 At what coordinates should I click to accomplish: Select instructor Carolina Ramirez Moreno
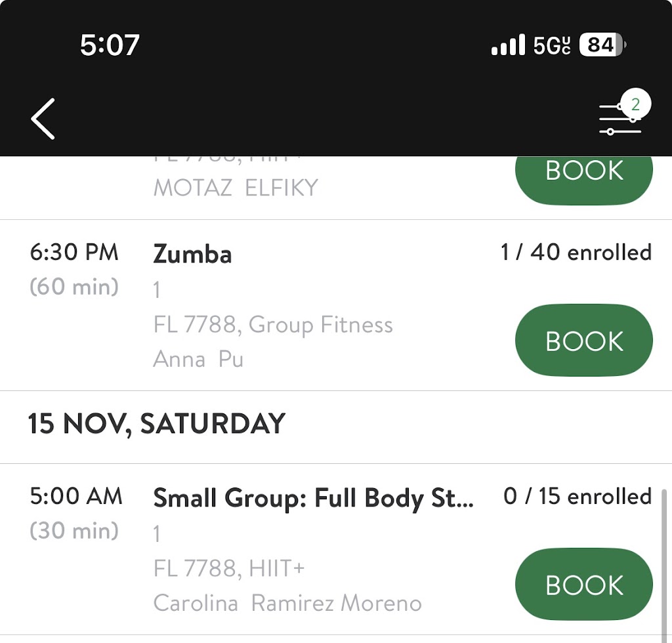click(287, 603)
